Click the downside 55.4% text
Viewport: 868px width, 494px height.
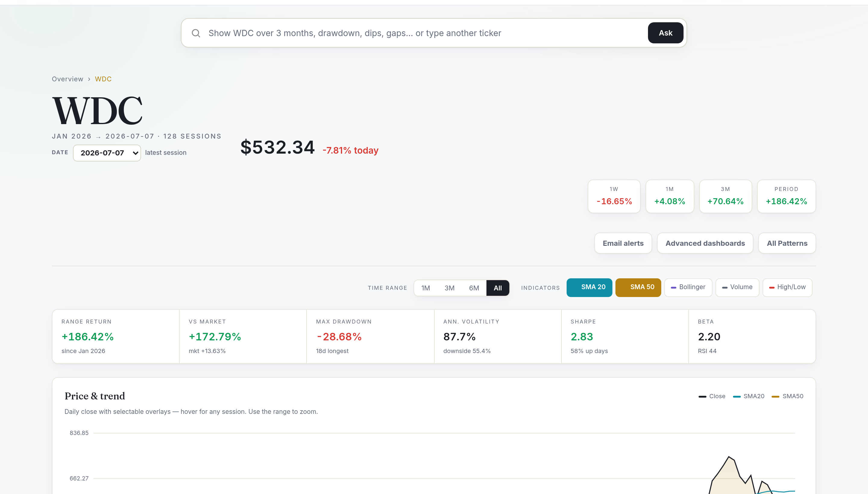pyautogui.click(x=467, y=351)
